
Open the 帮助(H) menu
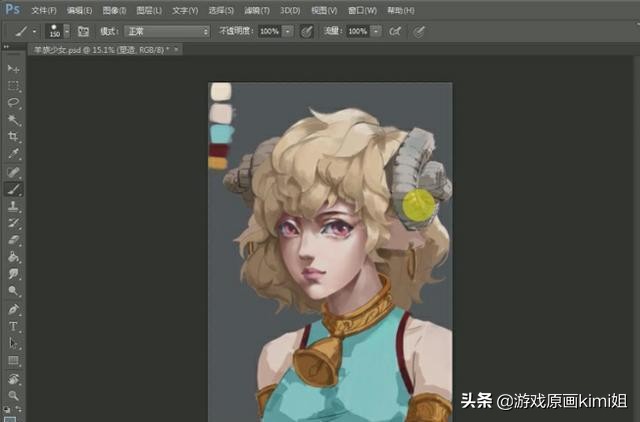(401, 11)
